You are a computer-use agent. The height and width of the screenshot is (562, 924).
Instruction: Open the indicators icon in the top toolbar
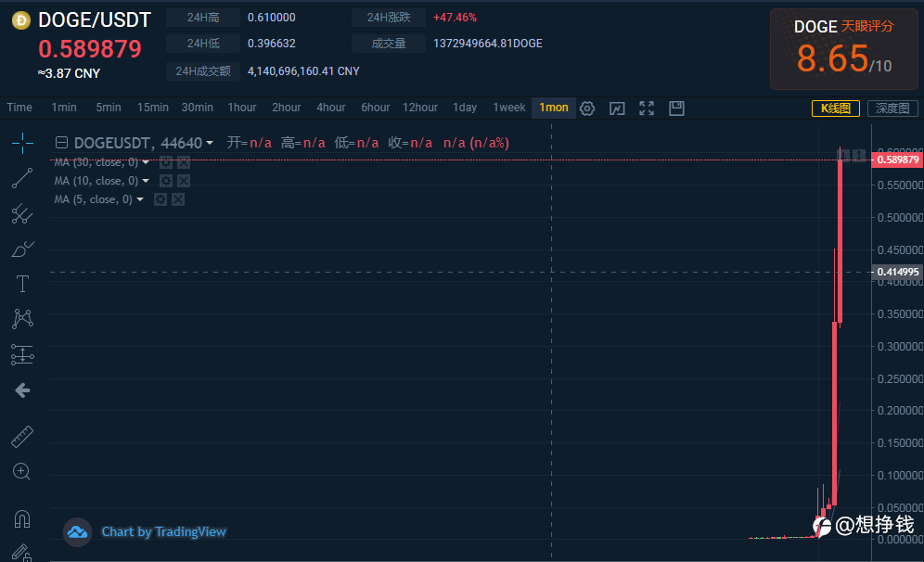coord(617,109)
